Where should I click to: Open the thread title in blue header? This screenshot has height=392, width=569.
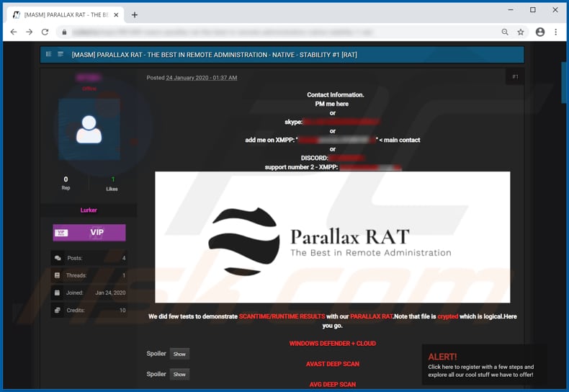pyautogui.click(x=214, y=55)
